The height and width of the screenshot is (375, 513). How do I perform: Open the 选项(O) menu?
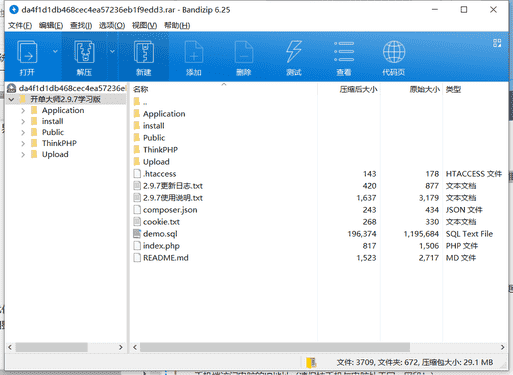[x=112, y=25]
